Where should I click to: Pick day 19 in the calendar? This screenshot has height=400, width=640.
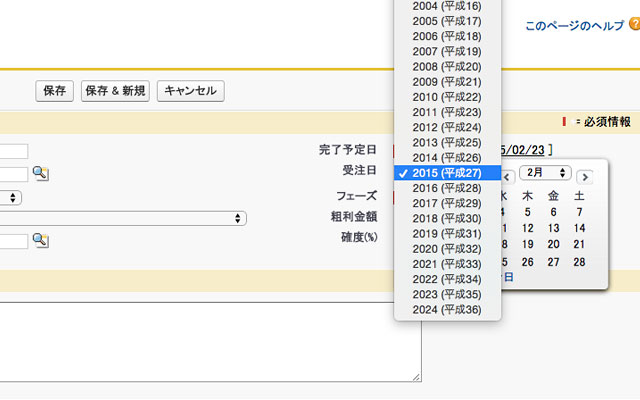click(x=528, y=244)
